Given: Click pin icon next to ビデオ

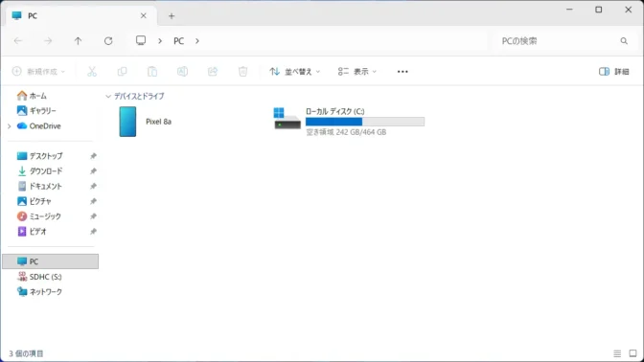Looking at the screenshot, I should coord(93,232).
